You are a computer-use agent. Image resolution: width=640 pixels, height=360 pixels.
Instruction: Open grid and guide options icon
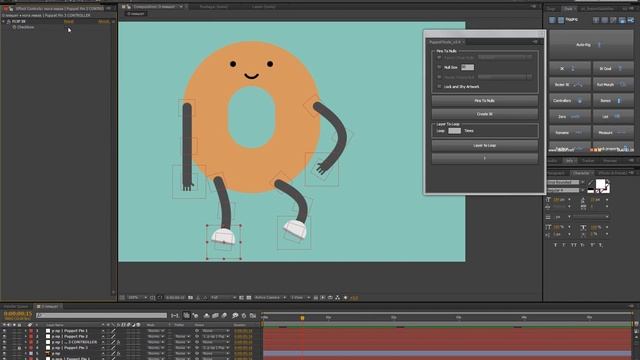coord(152,298)
